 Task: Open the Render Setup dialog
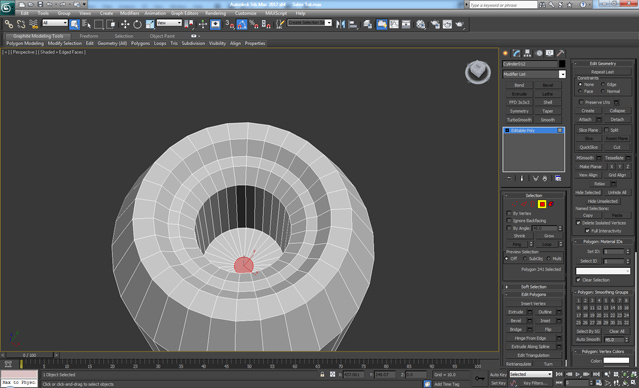point(435,24)
